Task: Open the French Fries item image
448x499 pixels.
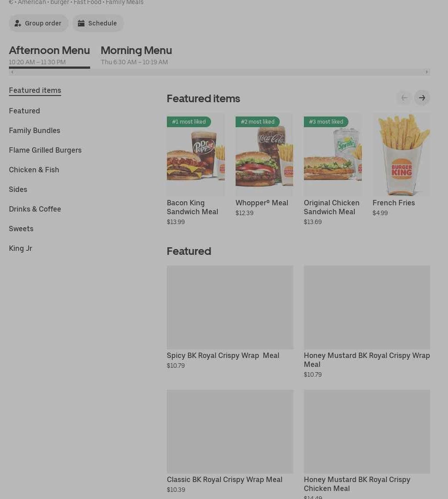Action: [401, 154]
